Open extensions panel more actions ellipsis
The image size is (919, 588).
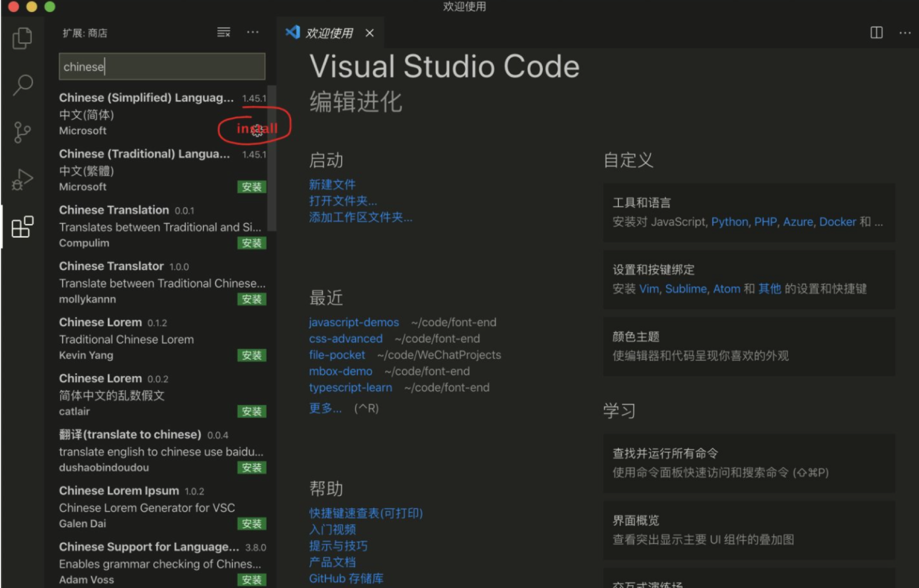point(253,33)
